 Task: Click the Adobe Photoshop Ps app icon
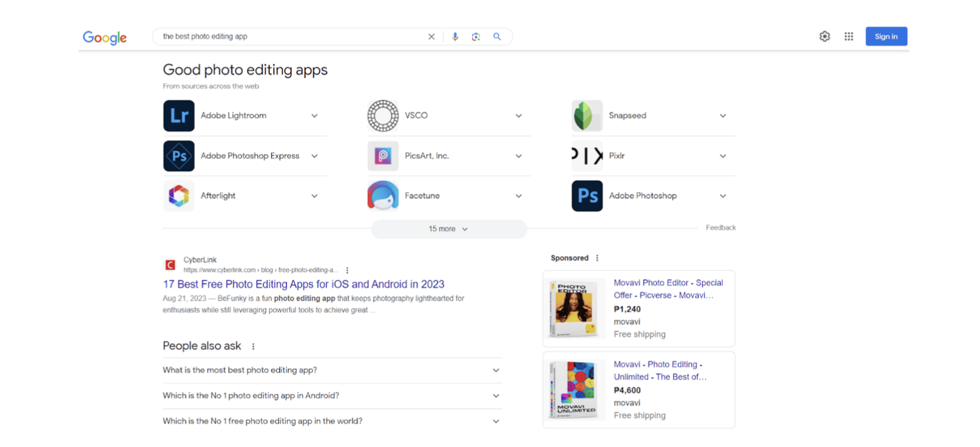587,196
